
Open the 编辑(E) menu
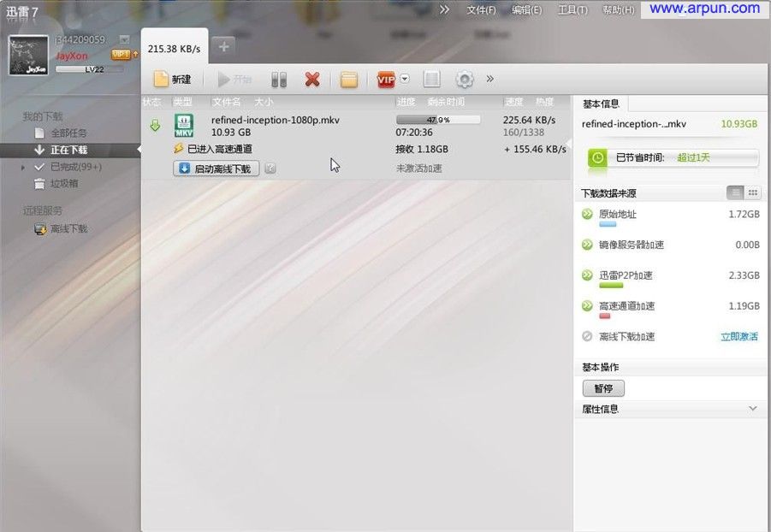click(526, 9)
